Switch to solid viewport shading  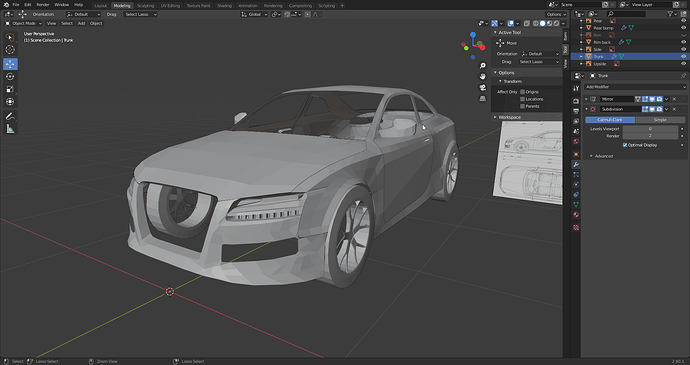543,23
